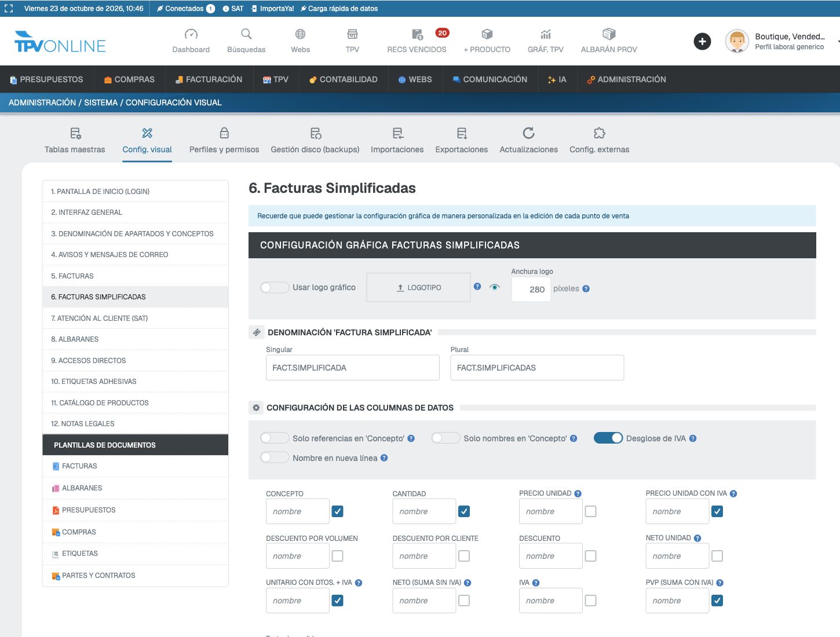Click Conectados in the top bar
840x637 pixels.
pyautogui.click(x=185, y=9)
